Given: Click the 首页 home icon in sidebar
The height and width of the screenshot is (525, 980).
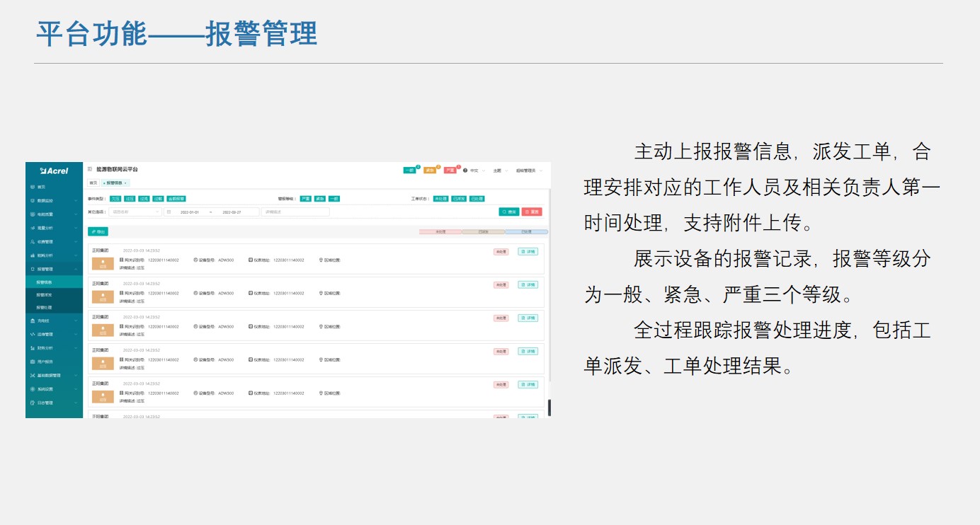Looking at the screenshot, I should pyautogui.click(x=32, y=187).
